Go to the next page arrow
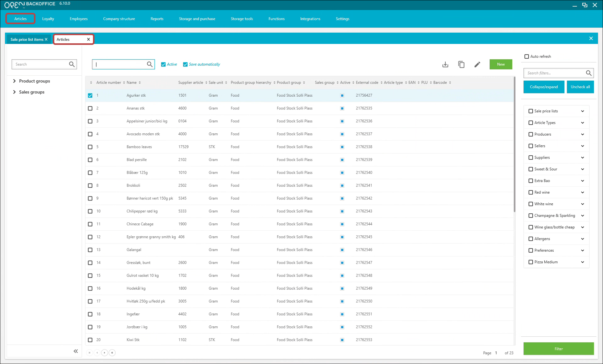 (105, 353)
